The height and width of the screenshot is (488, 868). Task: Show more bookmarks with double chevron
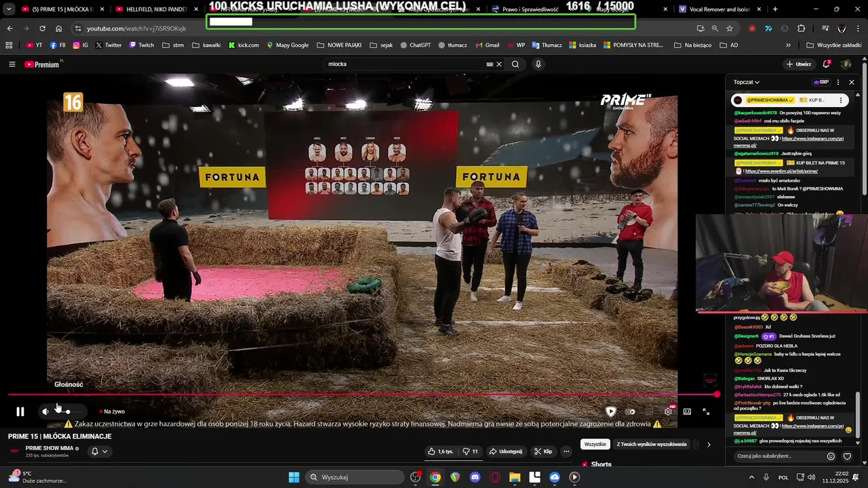pyautogui.click(x=788, y=45)
